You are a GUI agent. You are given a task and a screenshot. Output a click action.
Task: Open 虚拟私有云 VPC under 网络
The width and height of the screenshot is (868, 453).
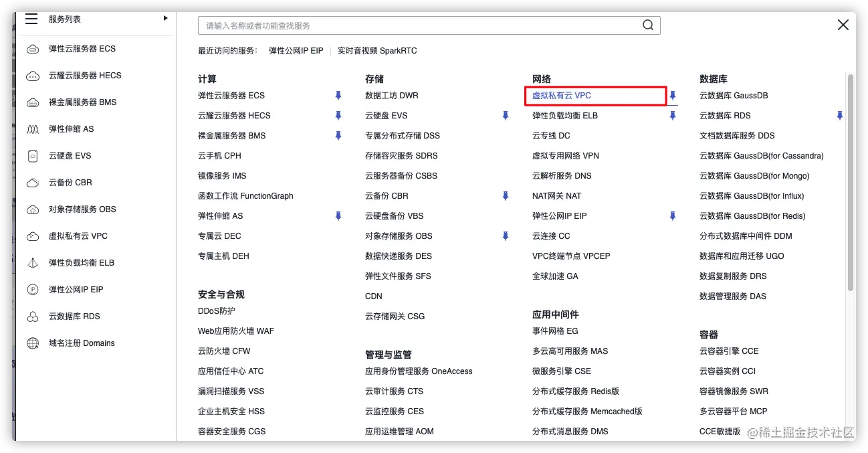(x=562, y=96)
